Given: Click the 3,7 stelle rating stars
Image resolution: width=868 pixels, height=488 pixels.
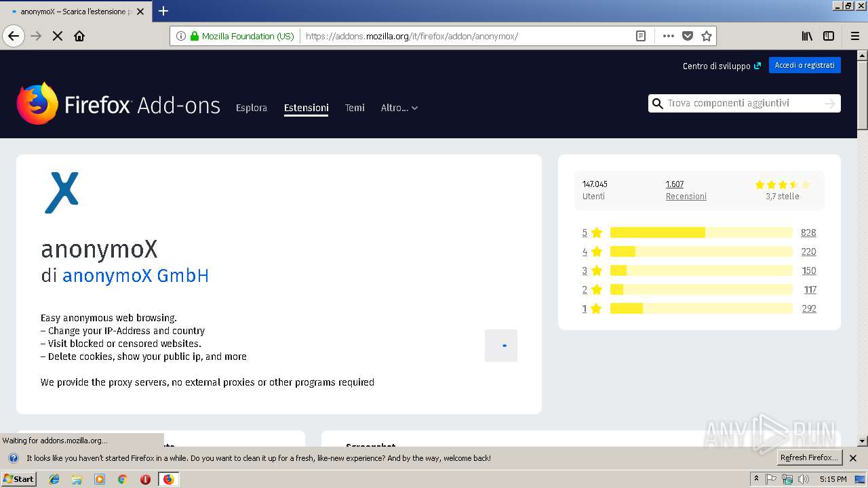Looking at the screenshot, I should pos(783,184).
